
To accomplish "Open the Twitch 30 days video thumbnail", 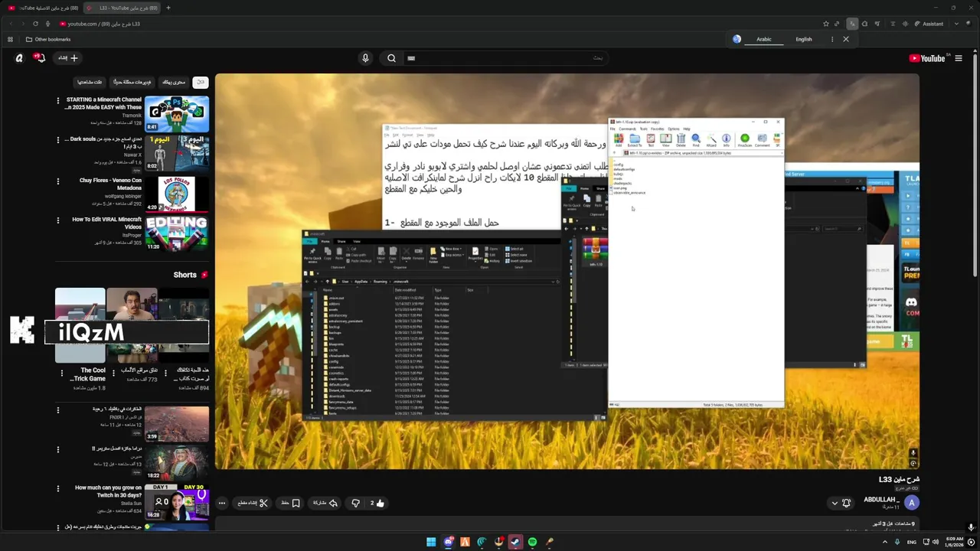I will click(x=177, y=503).
